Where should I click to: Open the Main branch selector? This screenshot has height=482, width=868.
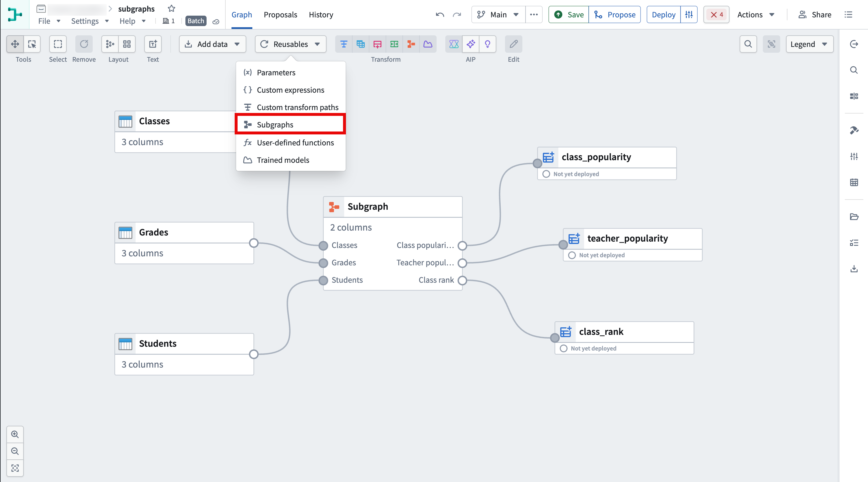[498, 14]
